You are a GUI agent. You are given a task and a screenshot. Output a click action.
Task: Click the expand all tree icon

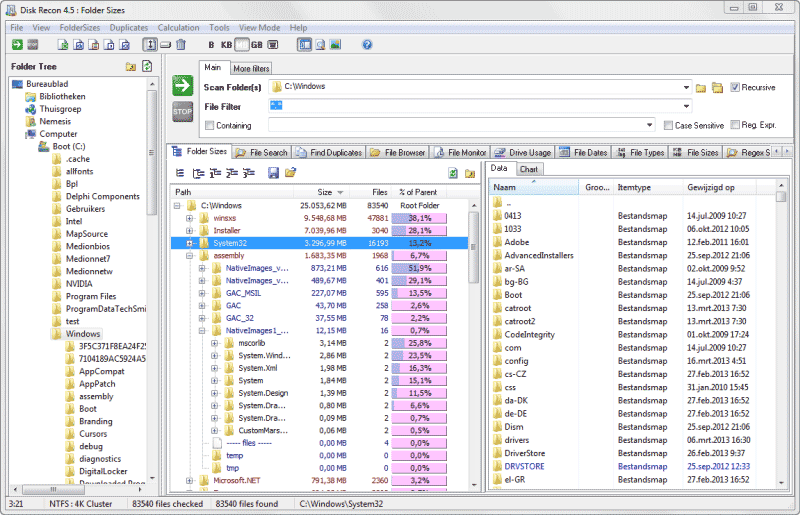coord(198,173)
